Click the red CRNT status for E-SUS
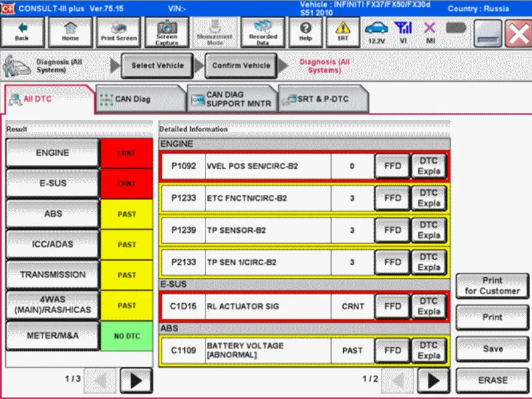The height and width of the screenshot is (399, 532). [x=126, y=184]
